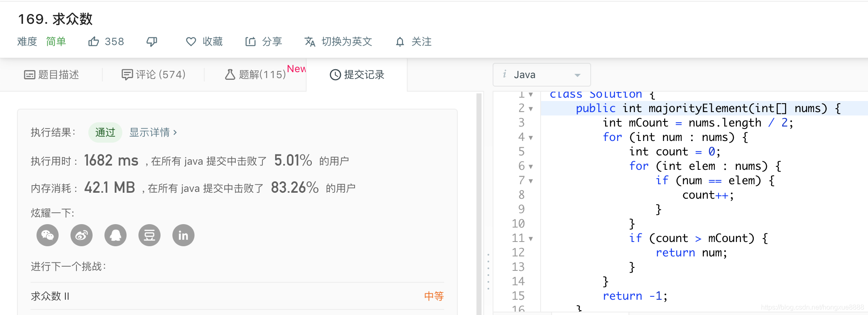Click the thumbs-up like icon

coord(93,41)
